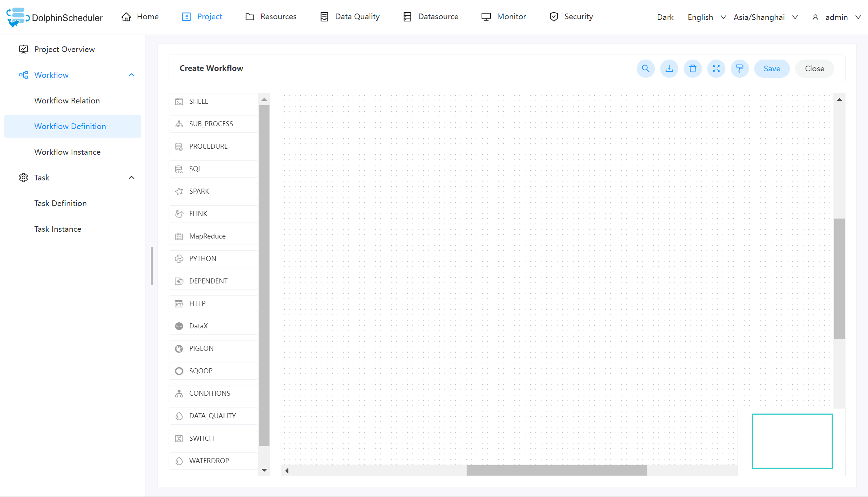Go to the Monitor menu
Viewport: 868px width, 497px height.
click(503, 17)
